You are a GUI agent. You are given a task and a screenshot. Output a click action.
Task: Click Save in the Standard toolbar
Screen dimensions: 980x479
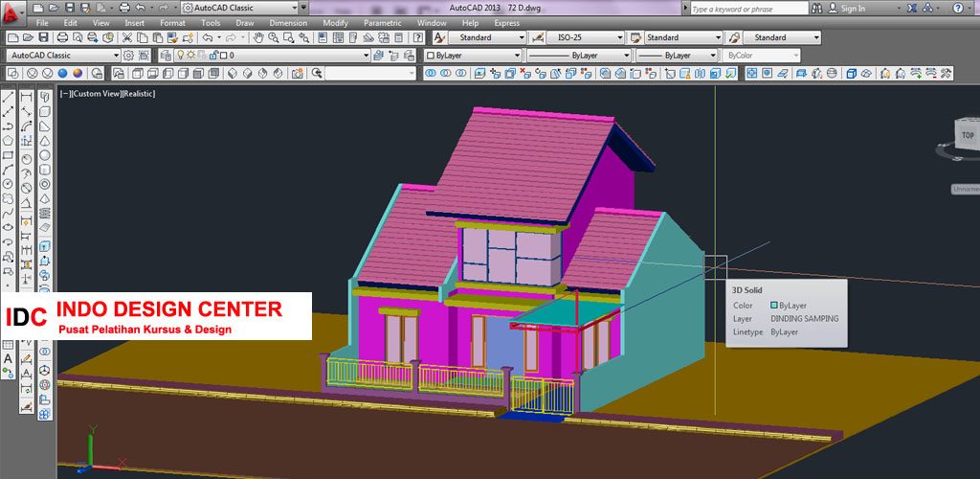point(43,37)
